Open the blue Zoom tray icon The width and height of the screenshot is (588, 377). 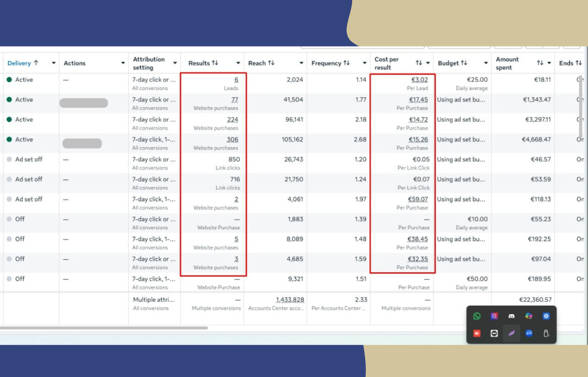tap(529, 333)
